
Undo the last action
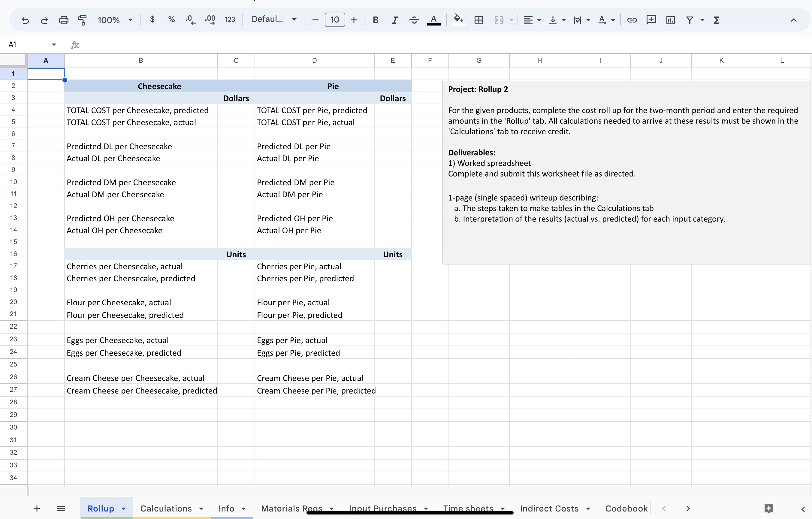(26, 20)
